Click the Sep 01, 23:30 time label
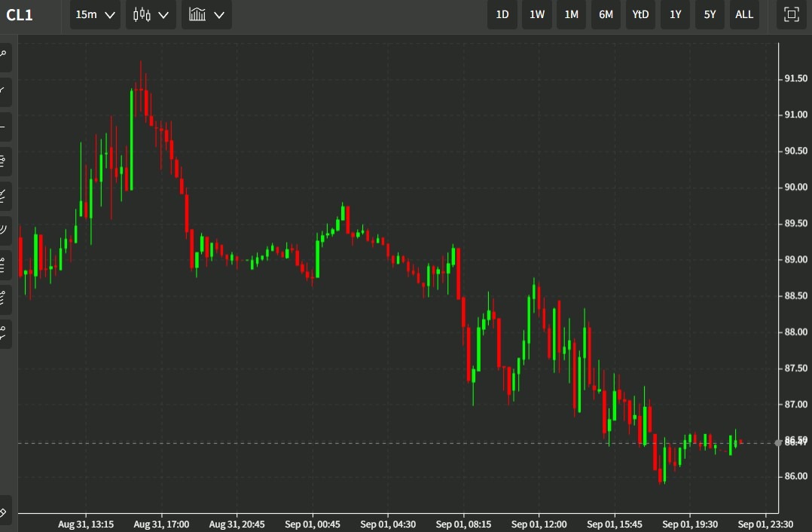The image size is (812, 532). (x=765, y=524)
